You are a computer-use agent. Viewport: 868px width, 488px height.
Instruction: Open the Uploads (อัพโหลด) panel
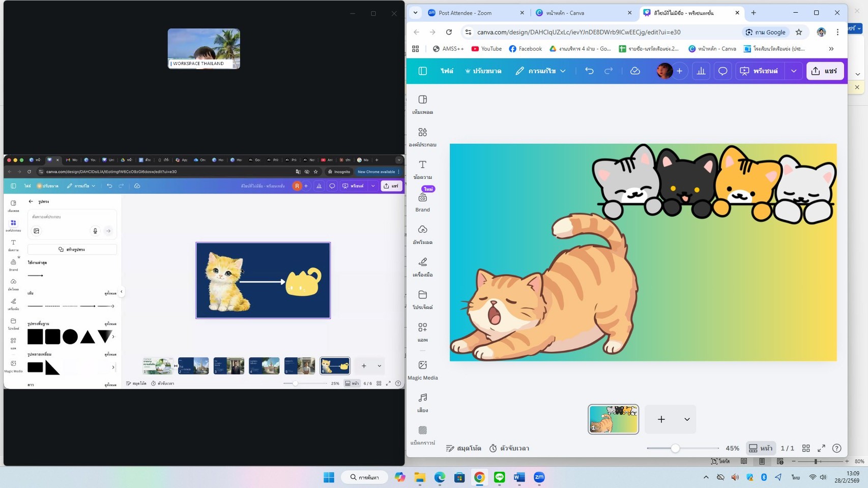(x=422, y=234)
